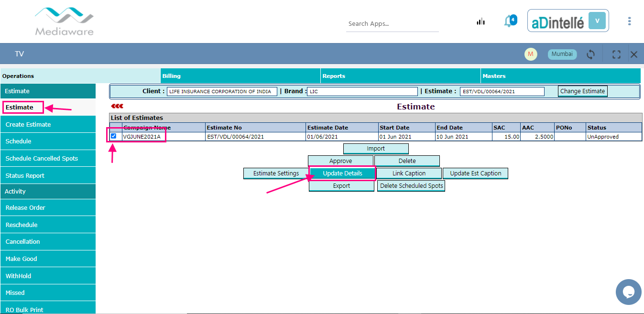Click the M user avatar circle
Image resolution: width=644 pixels, height=314 pixels.
531,54
